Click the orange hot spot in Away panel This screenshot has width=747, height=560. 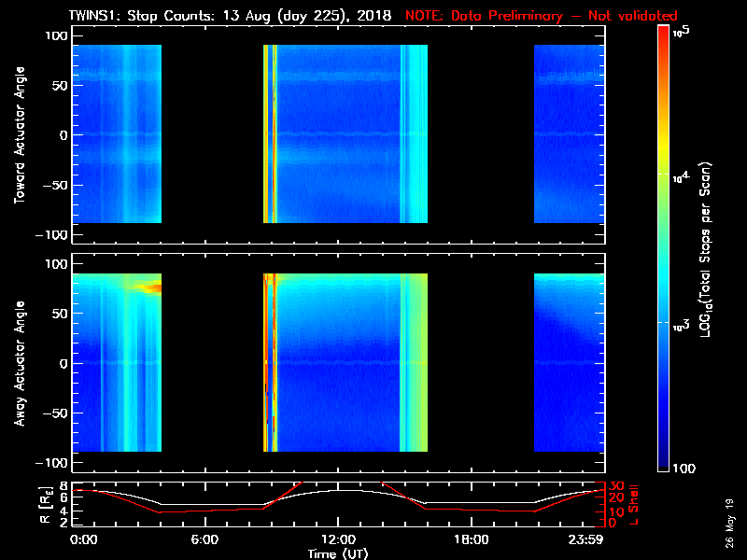point(151,287)
